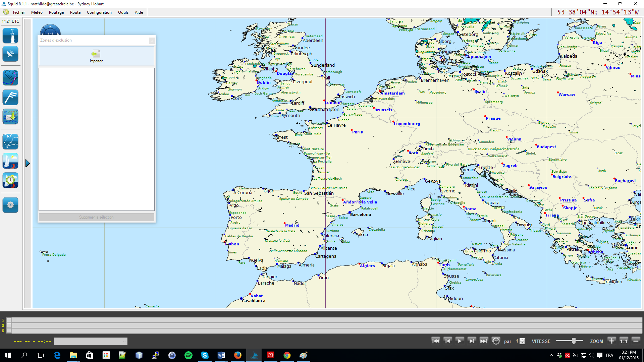
Task: Click the sailboat with sun icon
Action: click(10, 161)
